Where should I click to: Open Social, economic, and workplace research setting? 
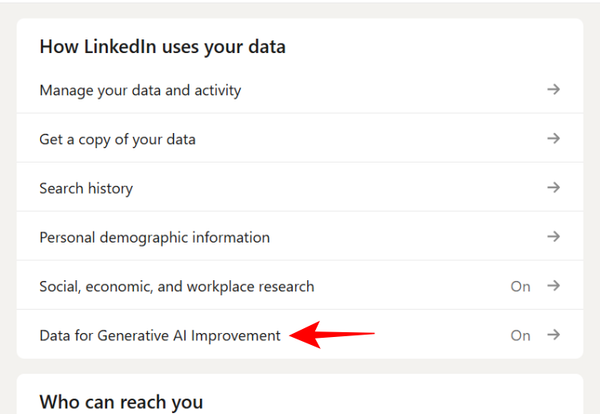coord(176,286)
